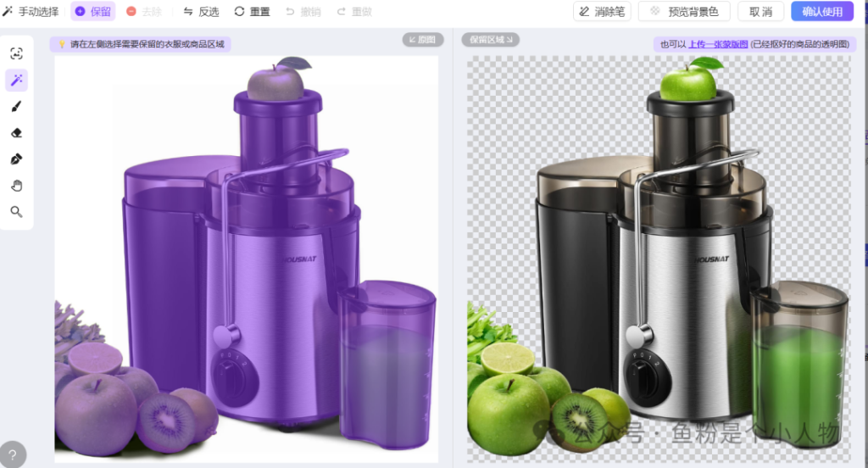Image resolution: width=868 pixels, height=468 pixels.
Task: Click 反选 to invert selection
Action: tap(201, 12)
